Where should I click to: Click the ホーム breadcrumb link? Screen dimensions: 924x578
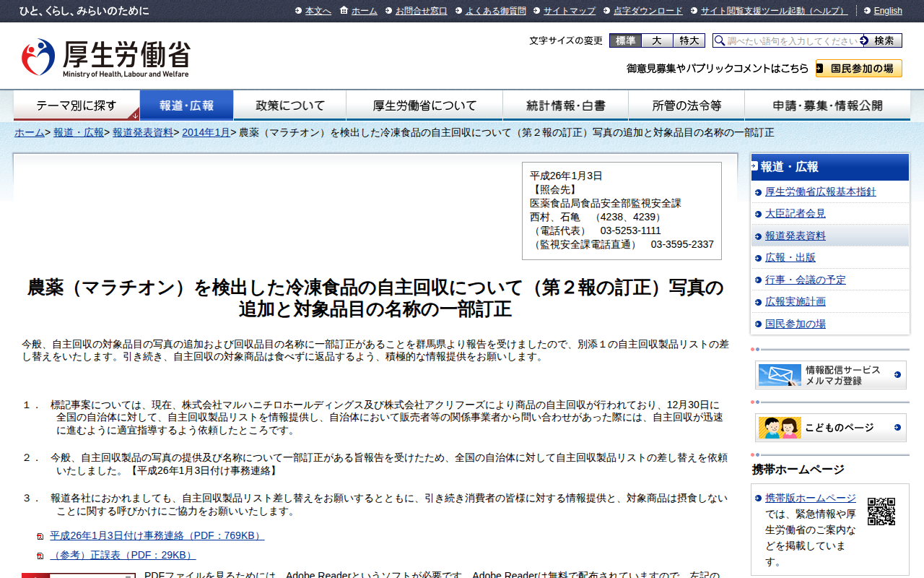30,132
